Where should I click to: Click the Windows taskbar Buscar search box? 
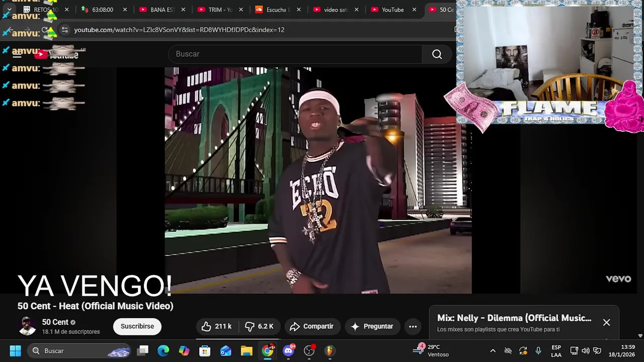[79, 350]
